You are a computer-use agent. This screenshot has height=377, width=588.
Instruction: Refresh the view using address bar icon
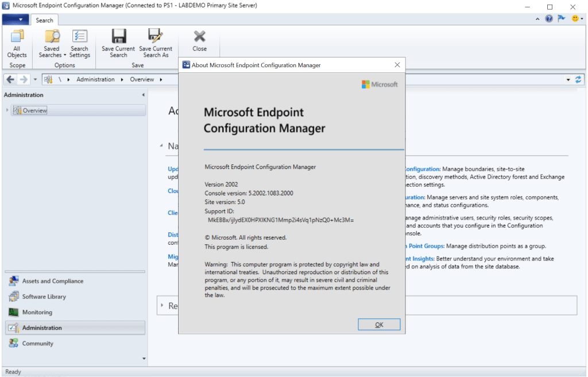(x=578, y=79)
